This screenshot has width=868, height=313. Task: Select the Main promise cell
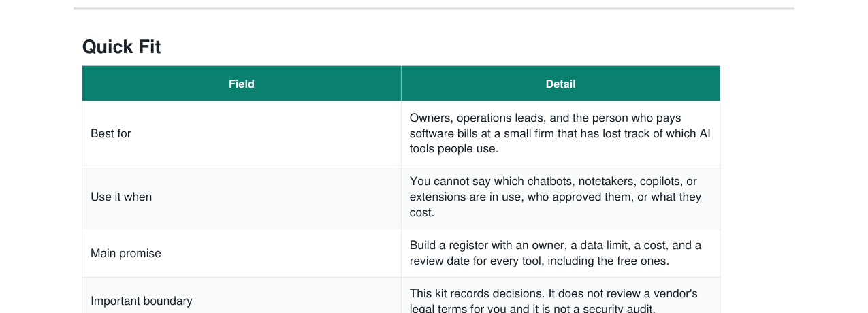(242, 253)
